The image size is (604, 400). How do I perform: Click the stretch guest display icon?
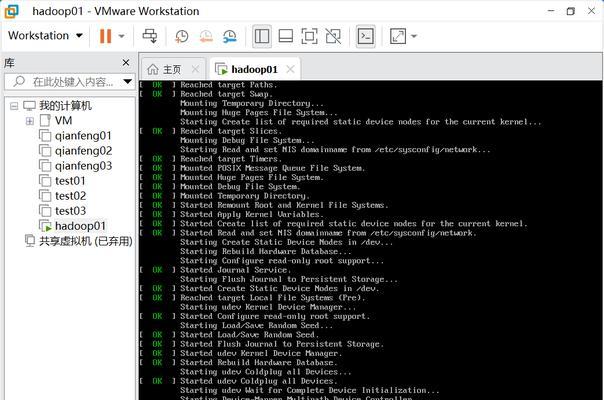pyautogui.click(x=398, y=36)
